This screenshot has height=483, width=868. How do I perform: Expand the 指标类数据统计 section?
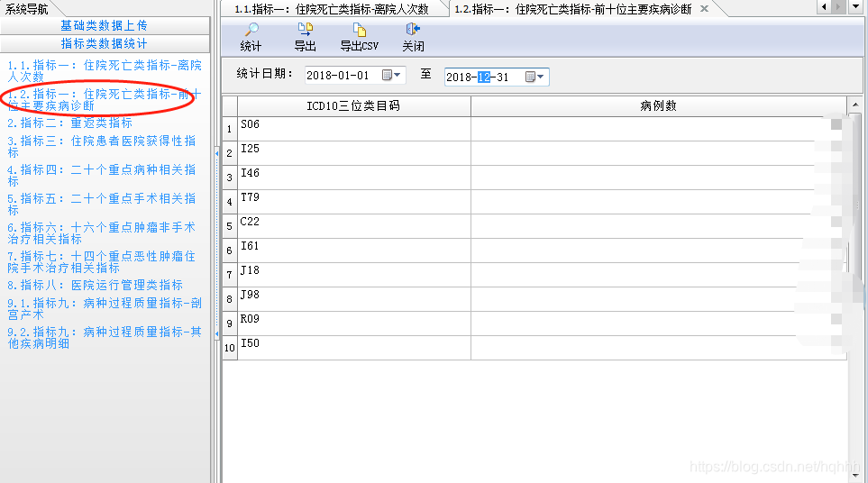[105, 44]
